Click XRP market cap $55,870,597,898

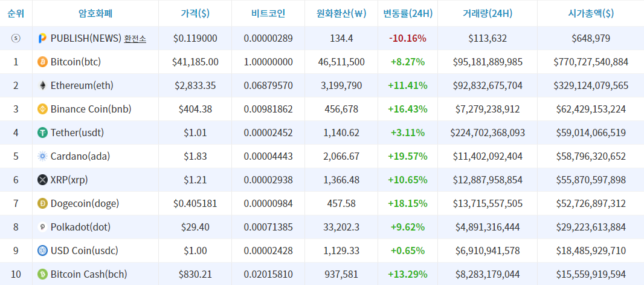point(591,180)
